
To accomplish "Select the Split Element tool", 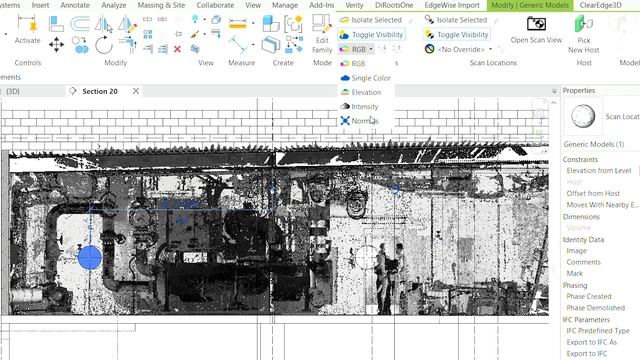I will click(148, 19).
